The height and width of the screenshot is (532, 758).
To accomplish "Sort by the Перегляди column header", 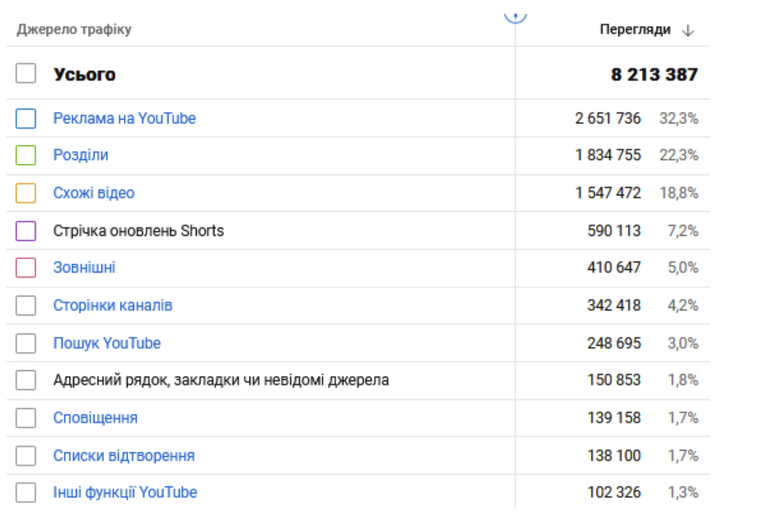I will tap(635, 29).
